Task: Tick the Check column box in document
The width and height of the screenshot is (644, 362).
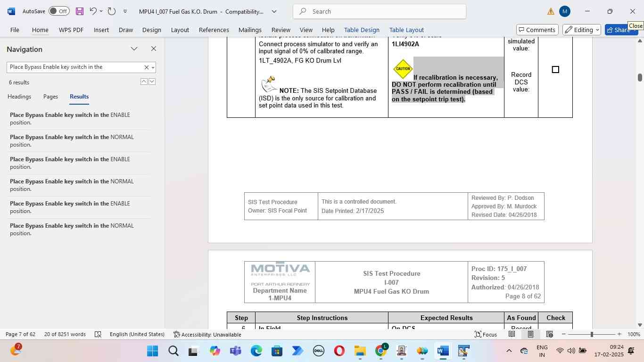Action: coord(555,70)
